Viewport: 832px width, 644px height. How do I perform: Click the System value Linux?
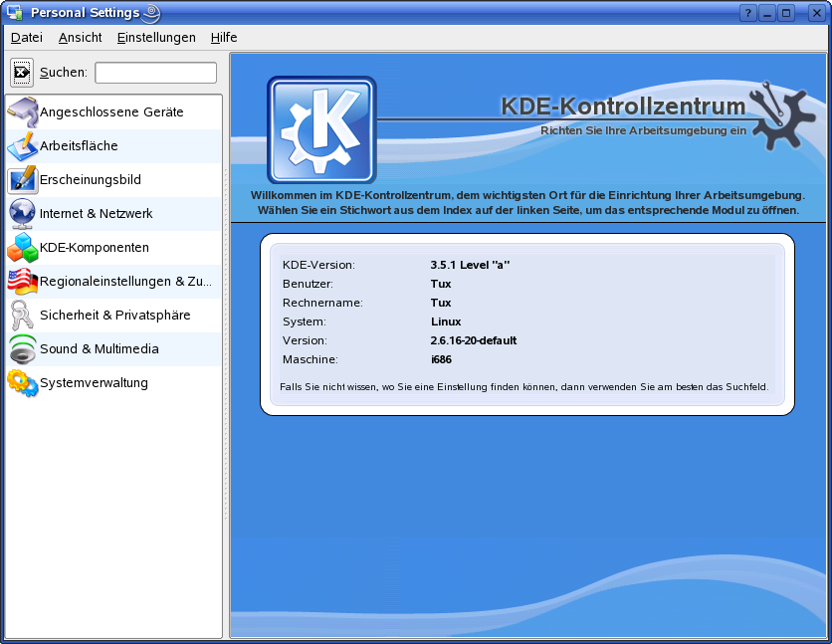pyautogui.click(x=446, y=322)
